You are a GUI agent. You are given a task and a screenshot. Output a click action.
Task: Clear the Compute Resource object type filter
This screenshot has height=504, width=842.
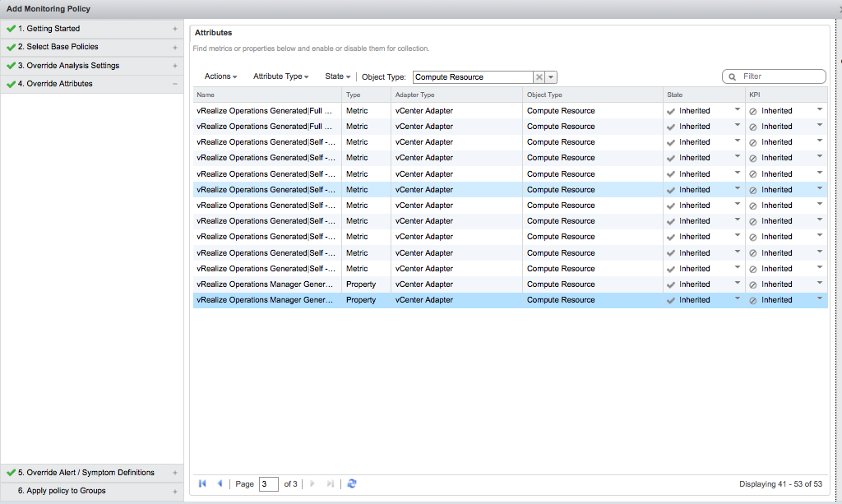(x=539, y=77)
